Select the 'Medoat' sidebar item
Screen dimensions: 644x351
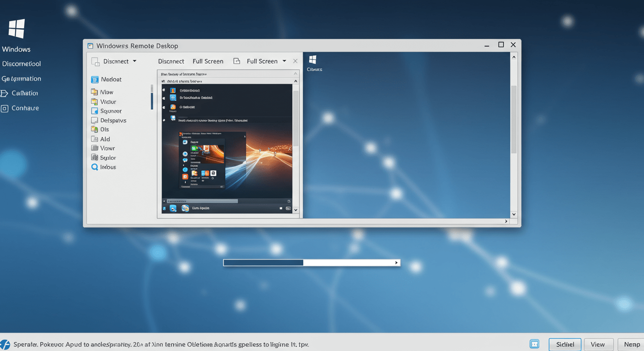tap(107, 80)
